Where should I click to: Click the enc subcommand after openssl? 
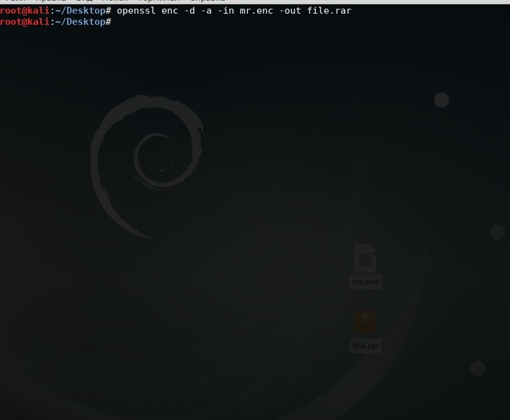(168, 11)
